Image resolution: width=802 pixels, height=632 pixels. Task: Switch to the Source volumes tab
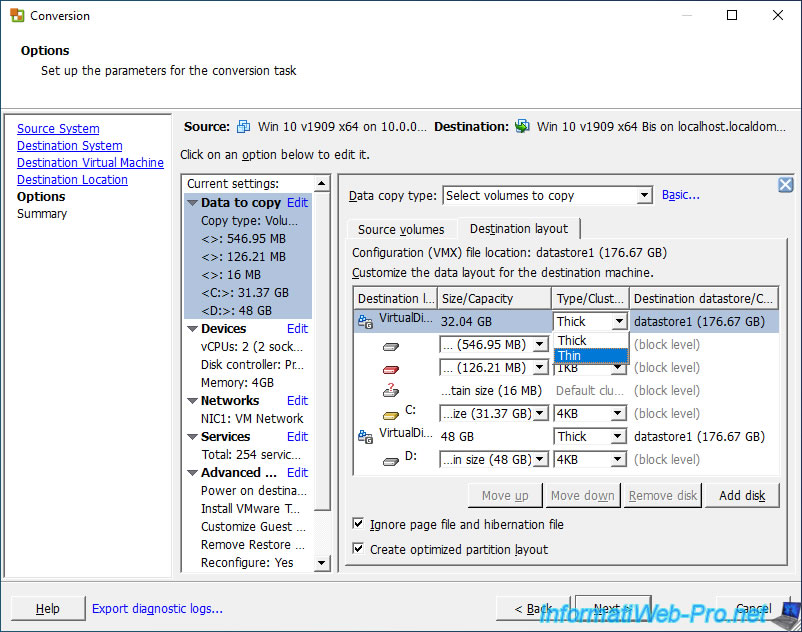click(x=401, y=229)
